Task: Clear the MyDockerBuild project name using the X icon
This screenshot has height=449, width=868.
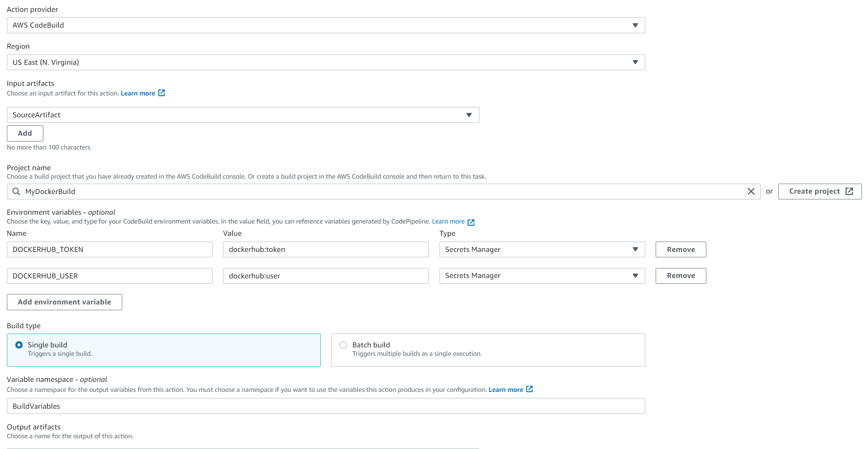Action: pos(751,191)
